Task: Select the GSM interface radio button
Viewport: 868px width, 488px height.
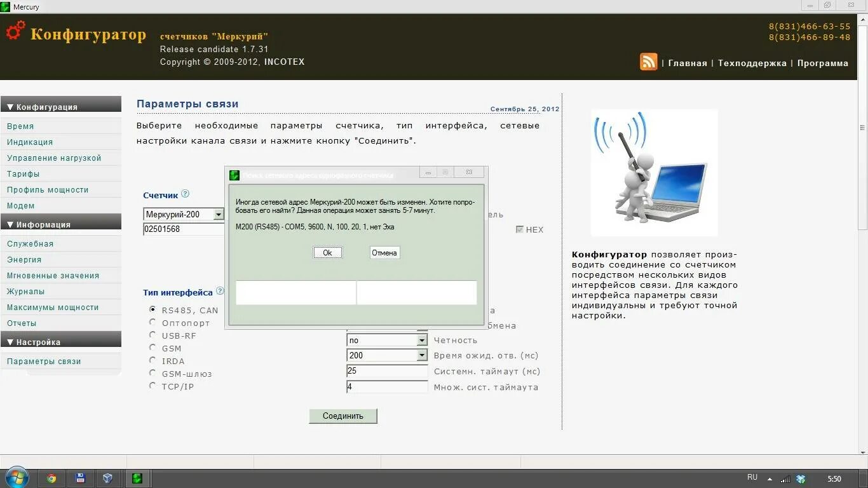Action: pos(153,348)
